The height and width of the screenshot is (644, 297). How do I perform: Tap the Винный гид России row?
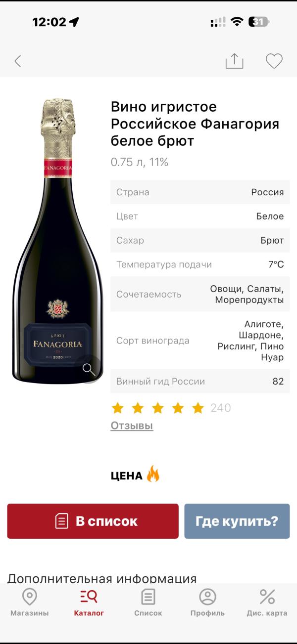[x=200, y=382]
